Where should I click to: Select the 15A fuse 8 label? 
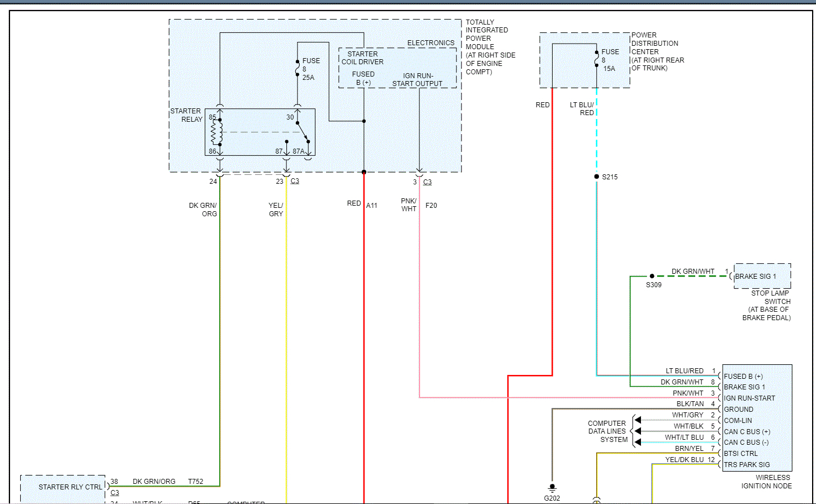(610, 60)
